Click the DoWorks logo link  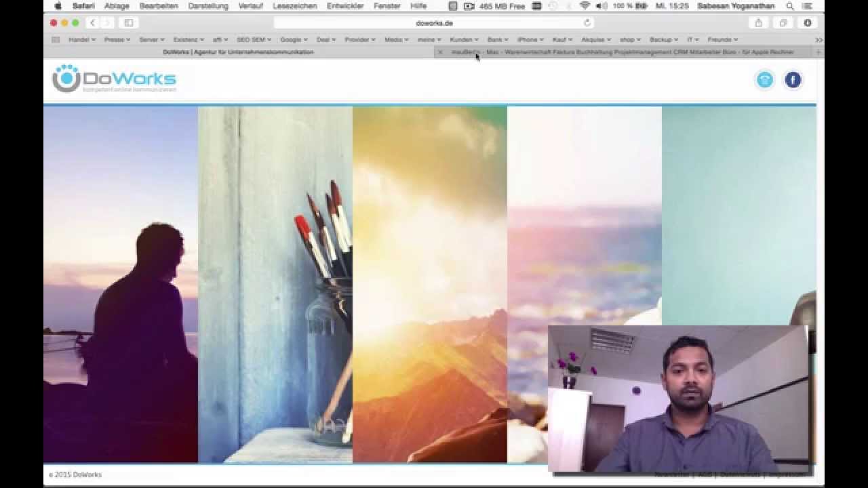pyautogui.click(x=114, y=79)
